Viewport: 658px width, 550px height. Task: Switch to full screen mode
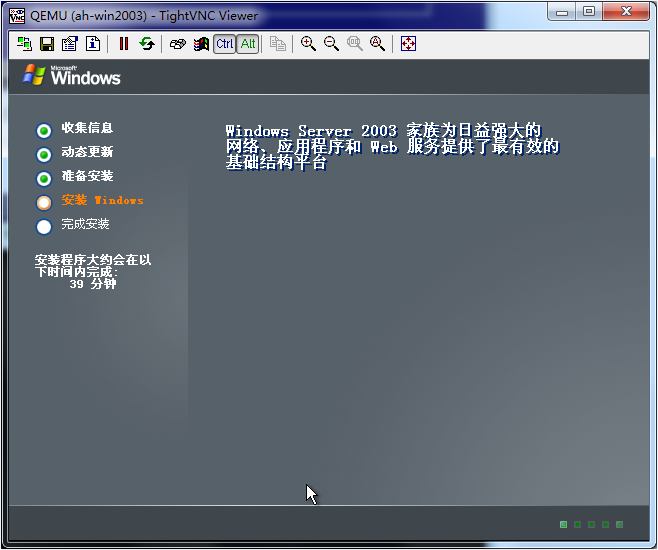point(408,44)
